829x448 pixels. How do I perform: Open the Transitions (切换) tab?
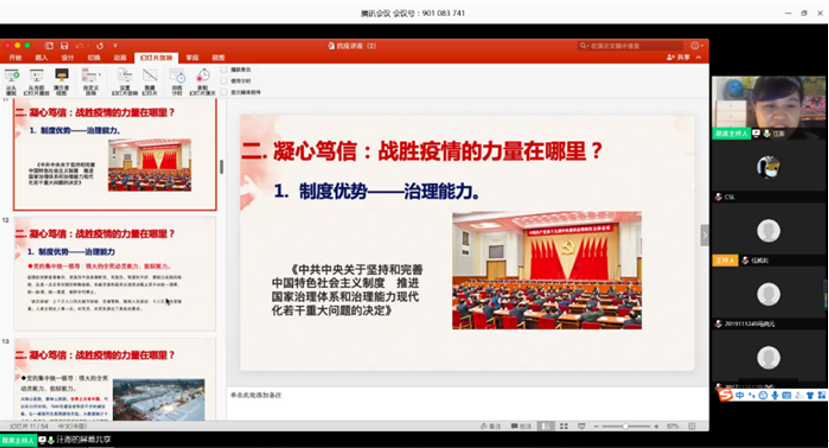pos(94,58)
